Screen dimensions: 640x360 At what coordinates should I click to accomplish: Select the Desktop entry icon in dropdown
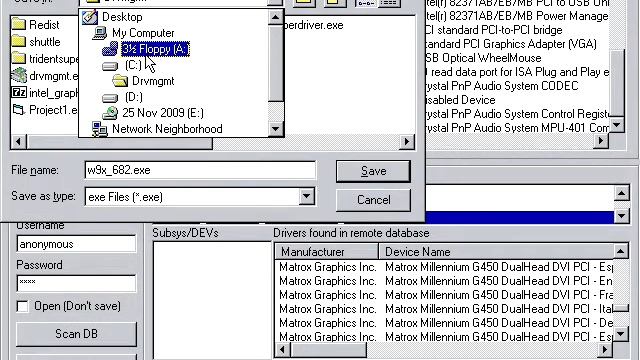[90, 17]
